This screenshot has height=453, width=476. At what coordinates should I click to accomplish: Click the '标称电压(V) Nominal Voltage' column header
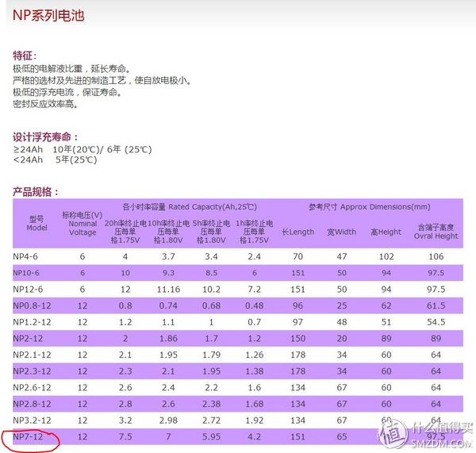tap(83, 224)
